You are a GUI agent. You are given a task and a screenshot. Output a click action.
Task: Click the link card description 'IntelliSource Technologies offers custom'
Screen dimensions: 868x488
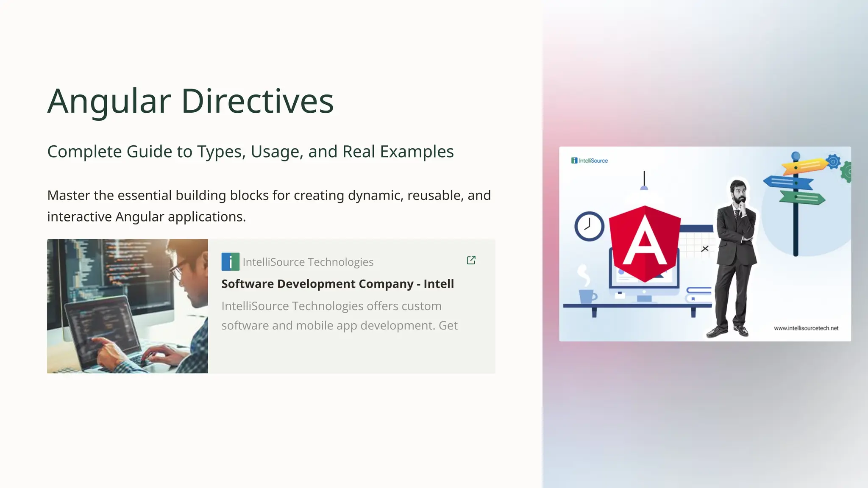pyautogui.click(x=339, y=316)
